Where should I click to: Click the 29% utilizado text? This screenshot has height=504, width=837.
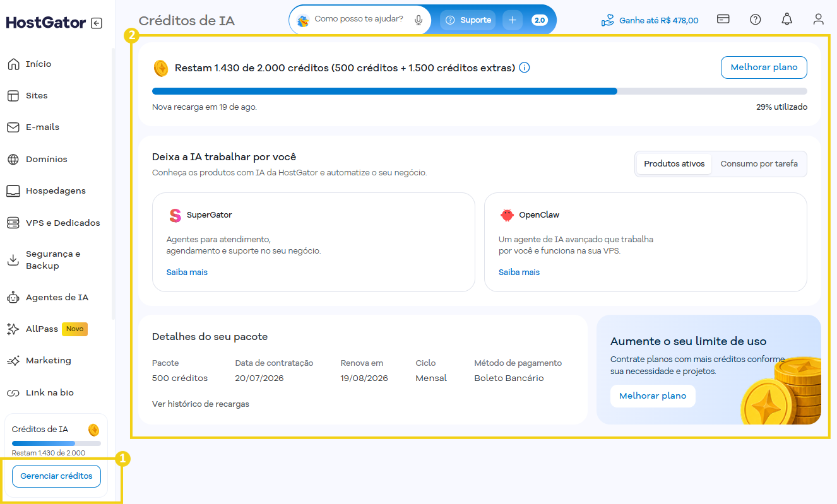point(781,107)
